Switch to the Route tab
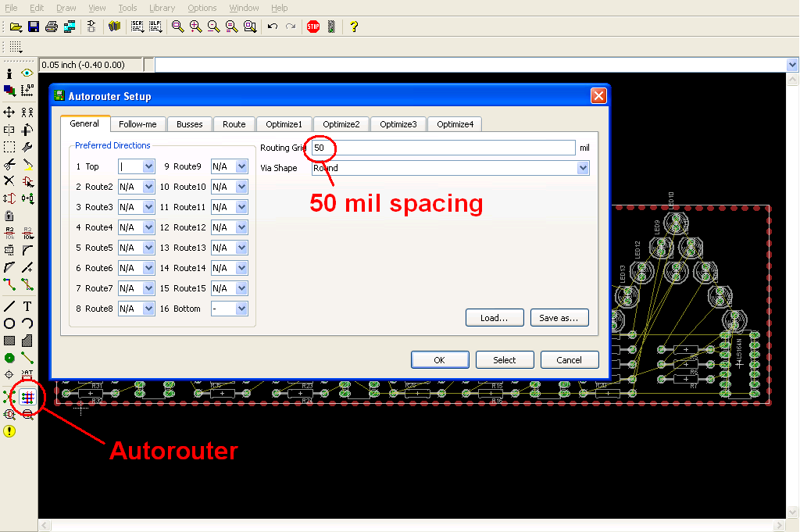The width and height of the screenshot is (800, 532). coord(234,124)
